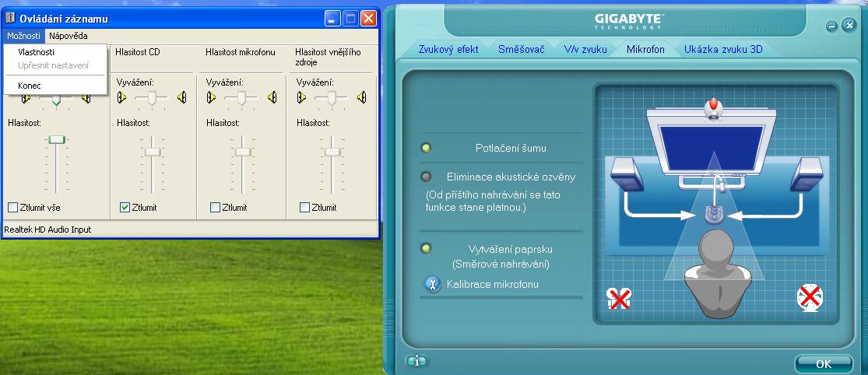Switch to Směšovač tab
Viewport: 868px width, 375px height.
(x=521, y=49)
